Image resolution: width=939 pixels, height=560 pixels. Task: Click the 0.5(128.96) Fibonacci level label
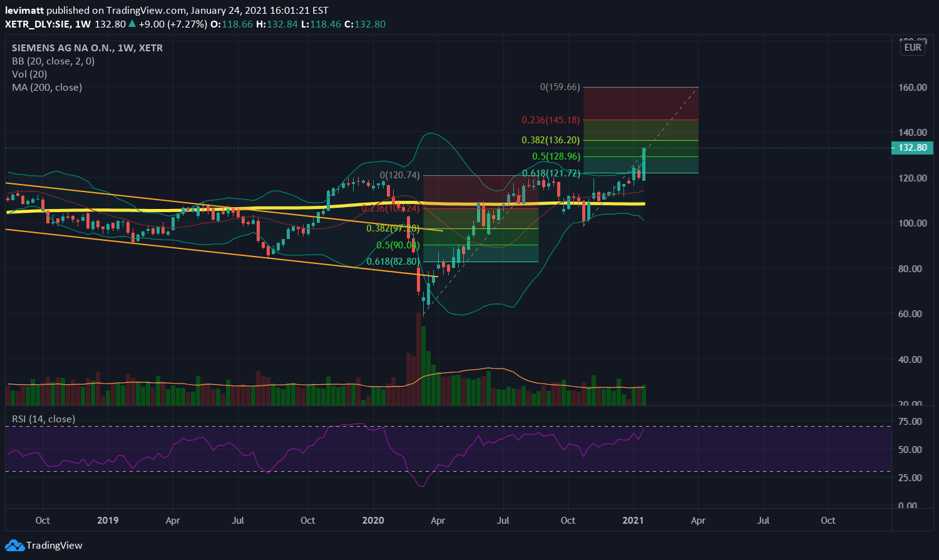click(556, 156)
